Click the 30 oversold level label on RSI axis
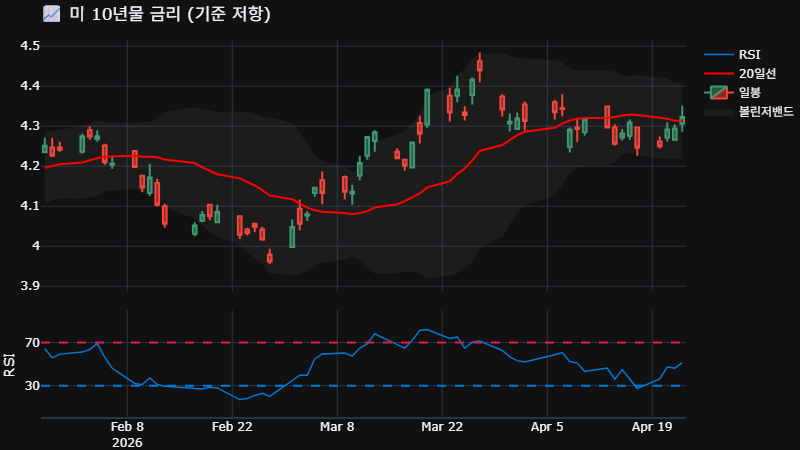The width and height of the screenshot is (800, 450). point(32,386)
